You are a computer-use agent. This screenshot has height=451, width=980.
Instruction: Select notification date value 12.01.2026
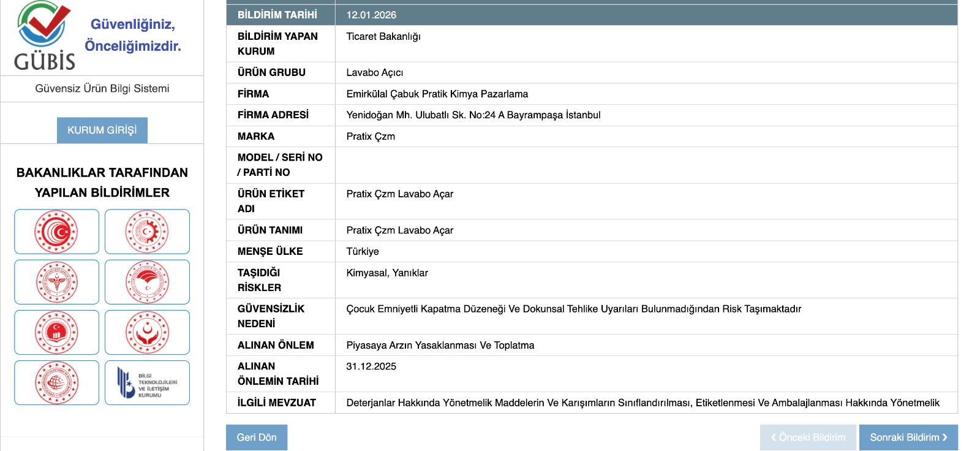[371, 15]
